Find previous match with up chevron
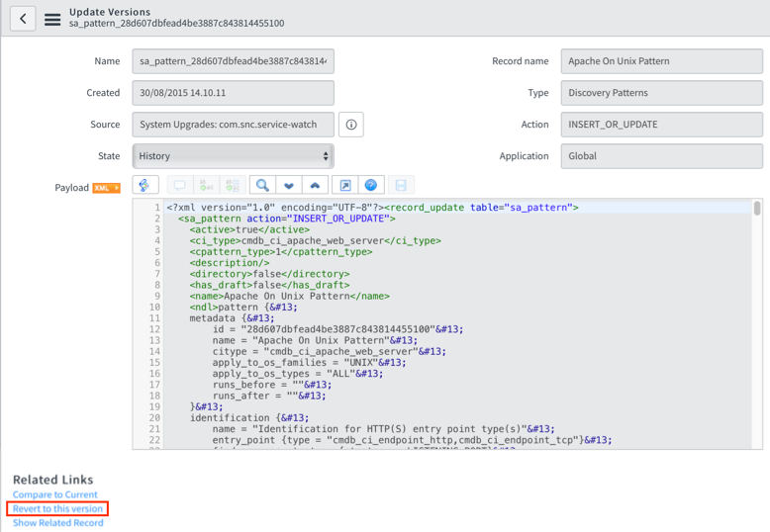Screen dimensions: 770x532 pyautogui.click(x=315, y=186)
